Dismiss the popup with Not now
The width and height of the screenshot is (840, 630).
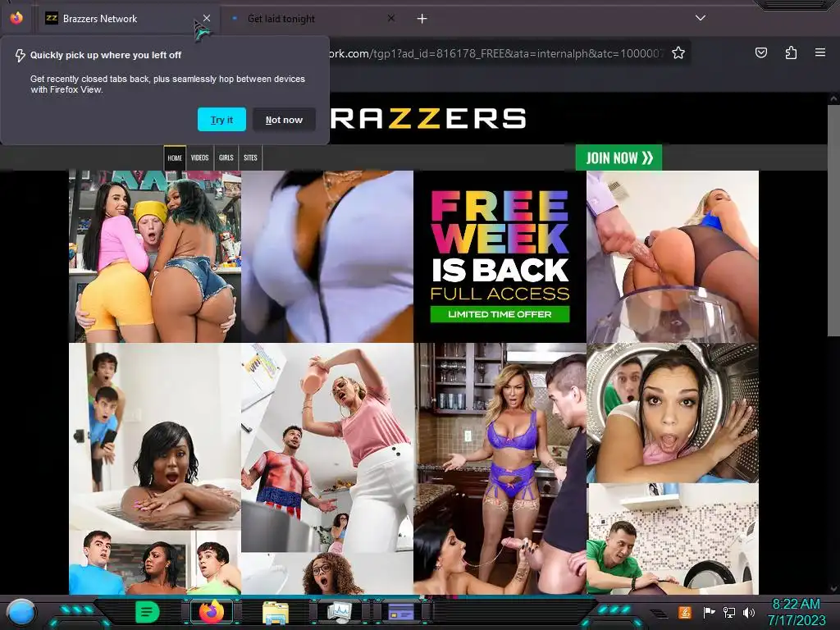click(x=284, y=120)
